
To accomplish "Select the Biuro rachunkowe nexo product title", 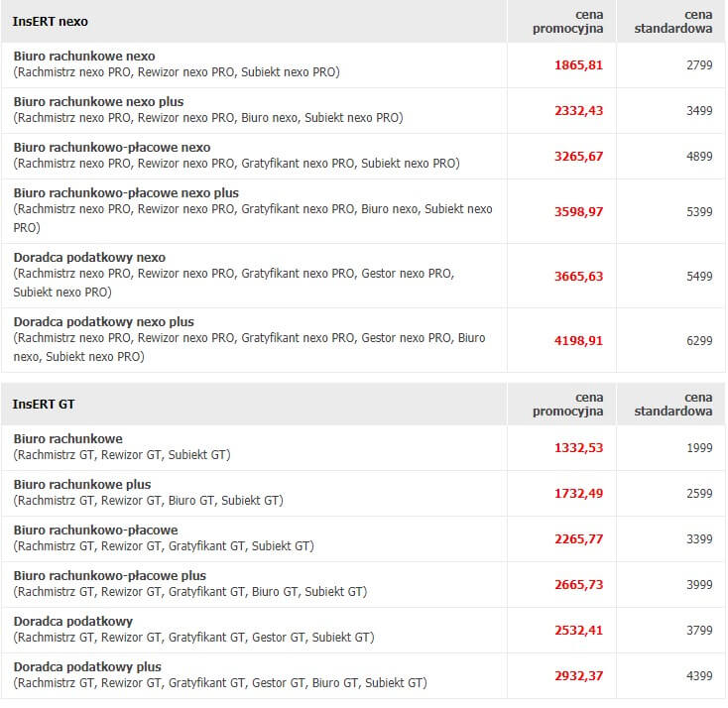I will (84, 57).
